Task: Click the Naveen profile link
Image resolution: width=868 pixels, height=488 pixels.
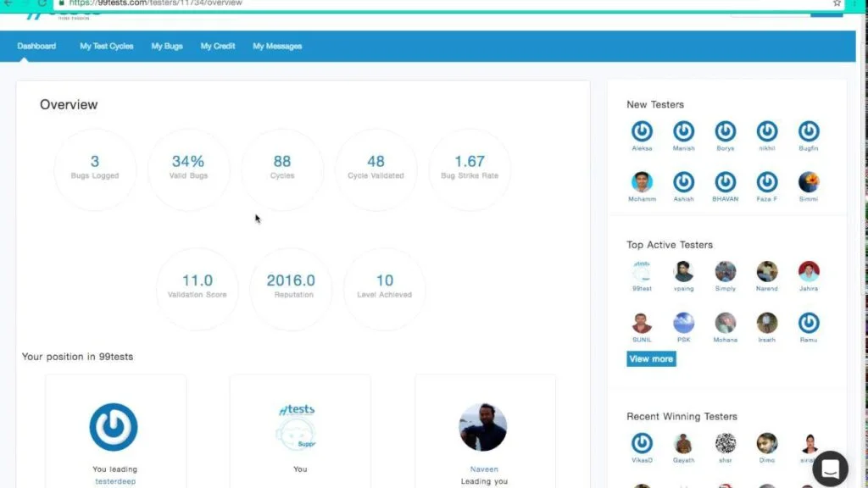Action: click(484, 469)
